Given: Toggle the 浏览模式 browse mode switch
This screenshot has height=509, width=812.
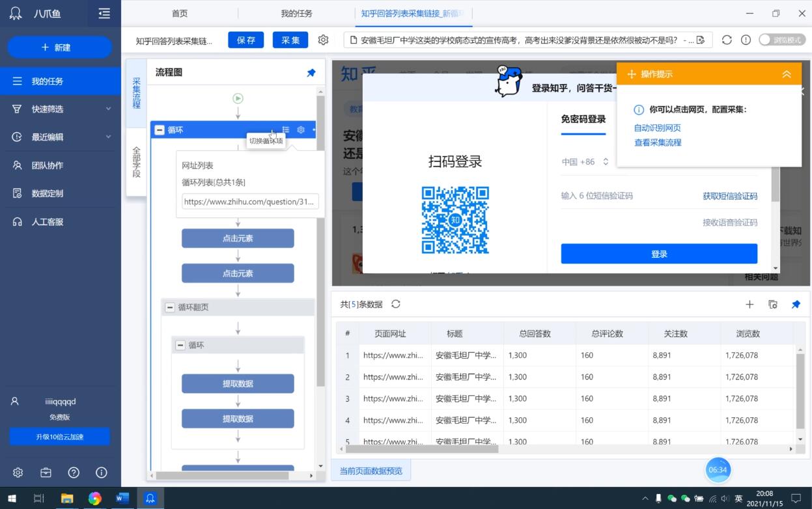Looking at the screenshot, I should tap(782, 40).
